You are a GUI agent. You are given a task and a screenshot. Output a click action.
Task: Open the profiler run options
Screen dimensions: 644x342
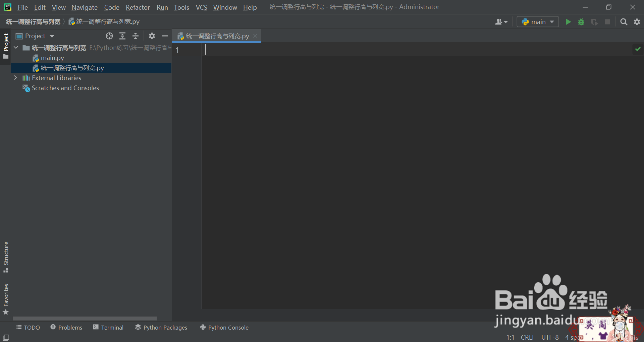594,22
